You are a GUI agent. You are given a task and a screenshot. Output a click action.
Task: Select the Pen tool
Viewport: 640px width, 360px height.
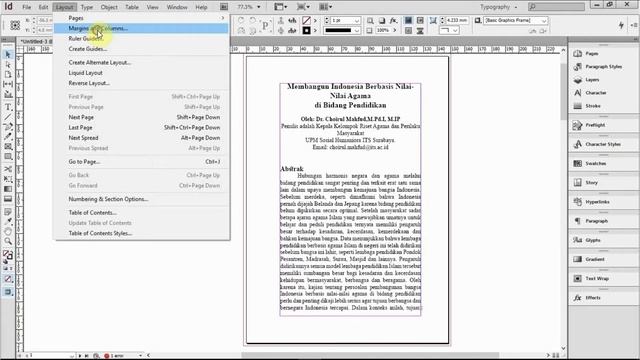coord(8,127)
